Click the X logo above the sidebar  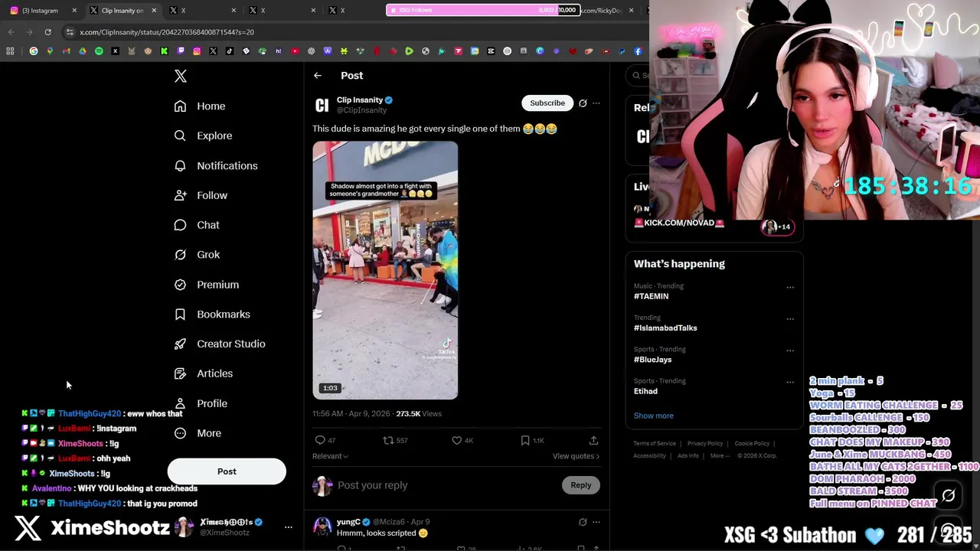(x=181, y=76)
